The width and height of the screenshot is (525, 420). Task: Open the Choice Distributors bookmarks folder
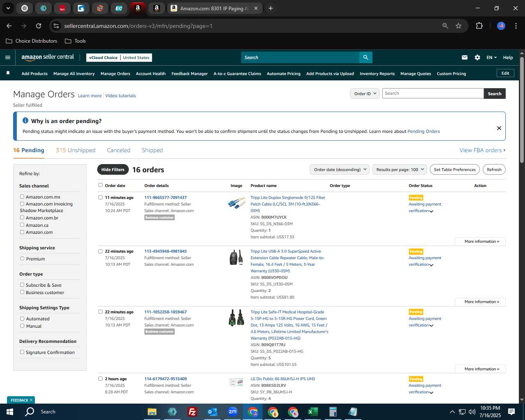tap(32, 41)
